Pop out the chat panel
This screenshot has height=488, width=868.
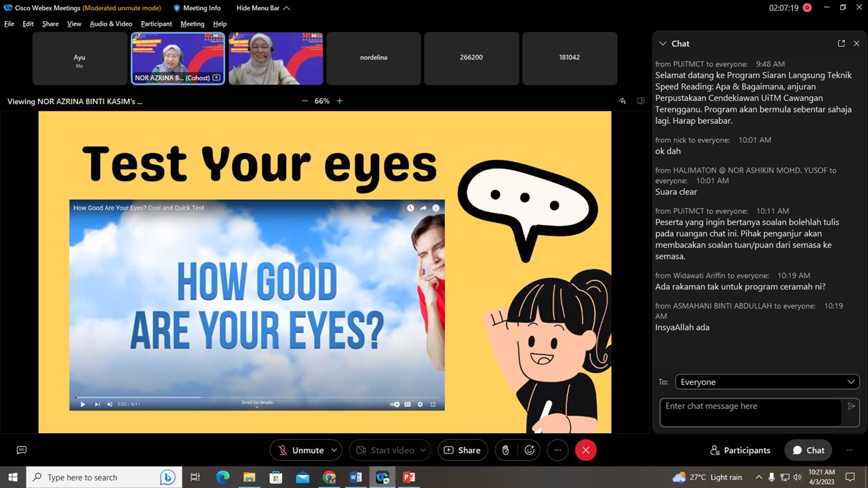(841, 43)
